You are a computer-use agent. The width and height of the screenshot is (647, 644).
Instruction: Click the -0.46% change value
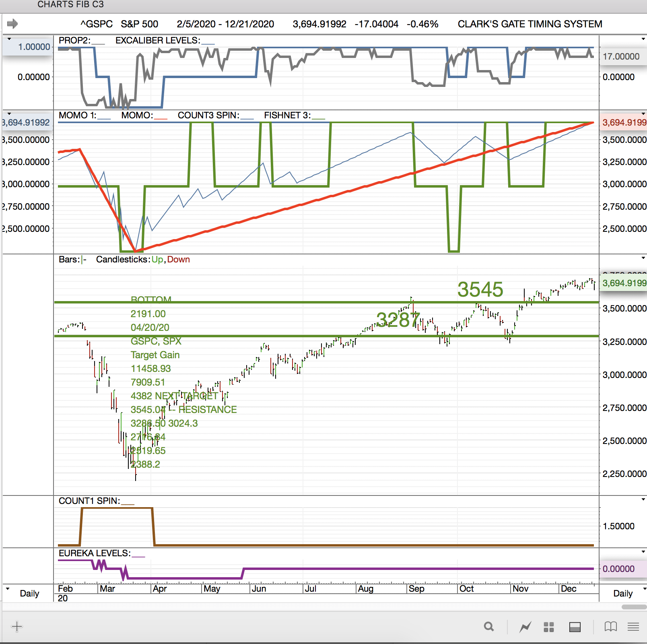pos(422,24)
